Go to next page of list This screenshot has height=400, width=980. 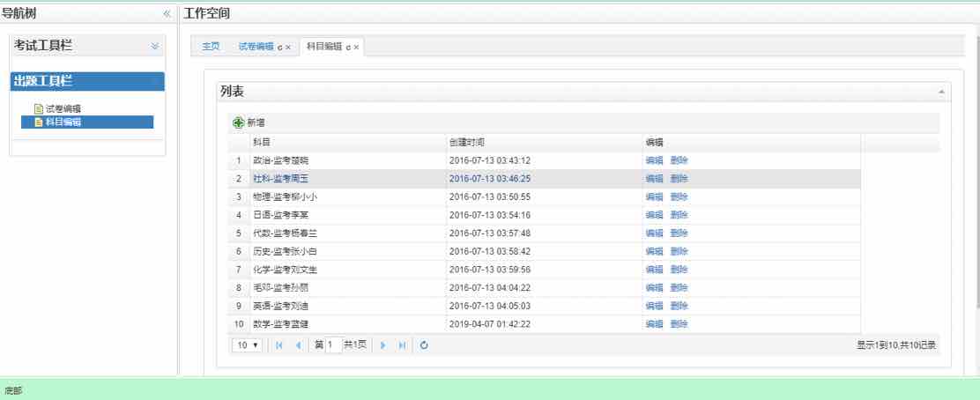click(383, 345)
